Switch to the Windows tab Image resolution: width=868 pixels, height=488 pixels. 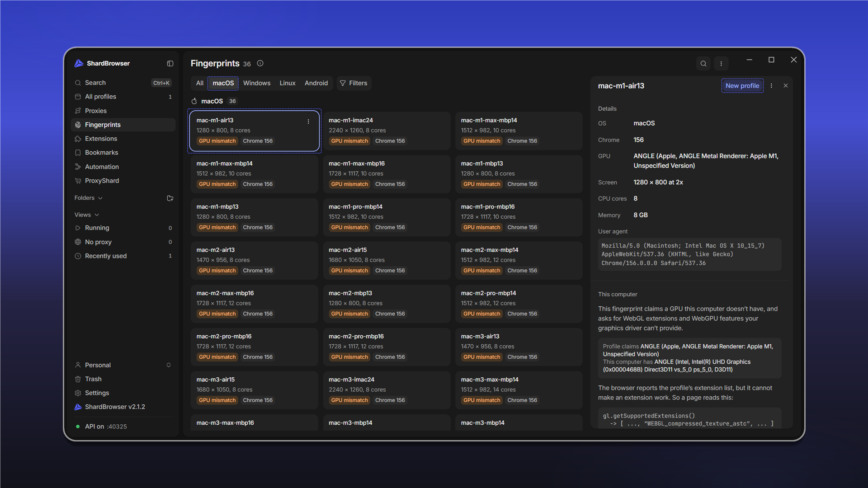257,83
